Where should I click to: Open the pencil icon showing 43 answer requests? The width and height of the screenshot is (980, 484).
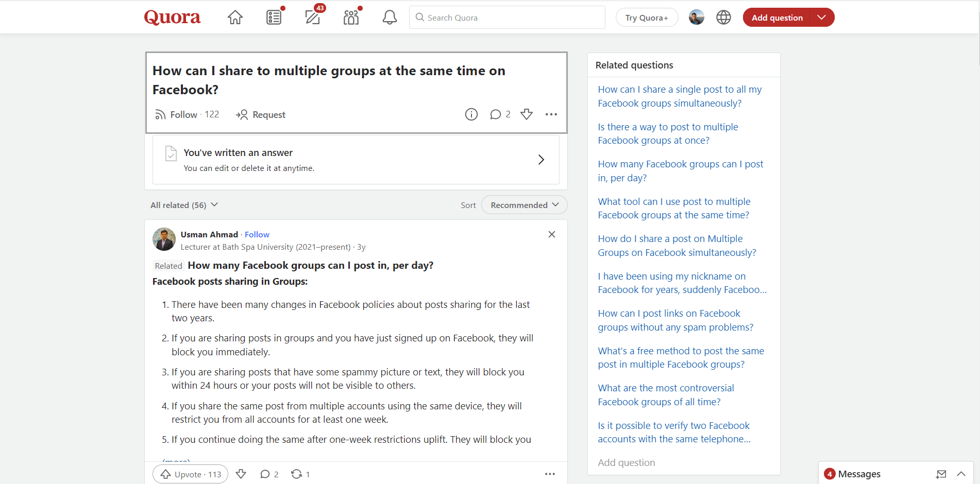[x=312, y=17]
